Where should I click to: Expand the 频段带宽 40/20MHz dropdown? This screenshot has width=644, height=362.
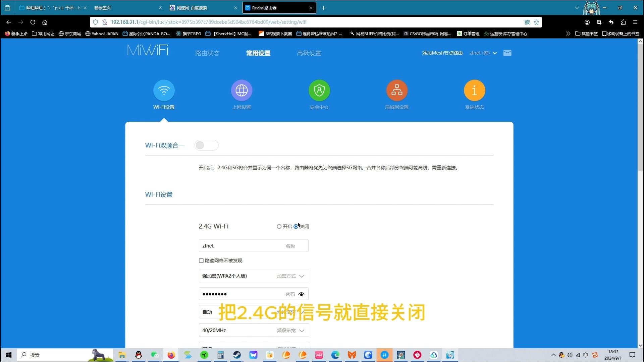pyautogui.click(x=302, y=330)
